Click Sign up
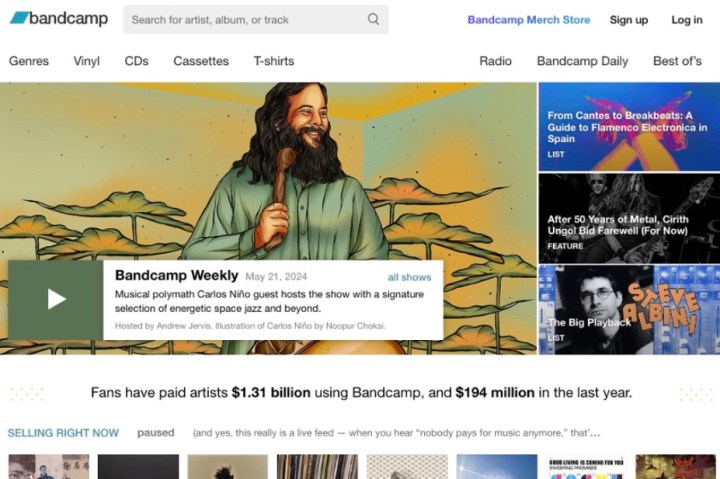This screenshot has width=720, height=479. [628, 19]
